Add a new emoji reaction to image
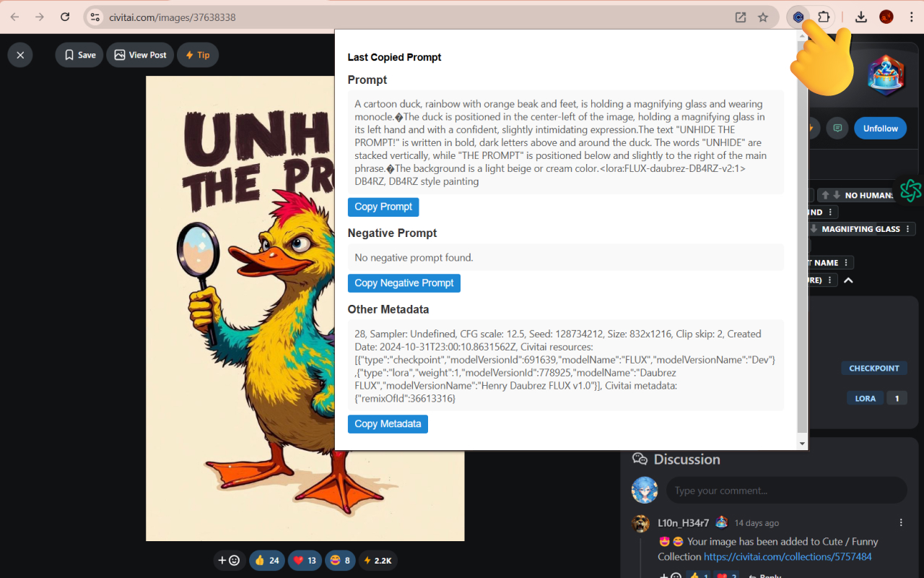Screen dimensions: 924x578 (228, 560)
